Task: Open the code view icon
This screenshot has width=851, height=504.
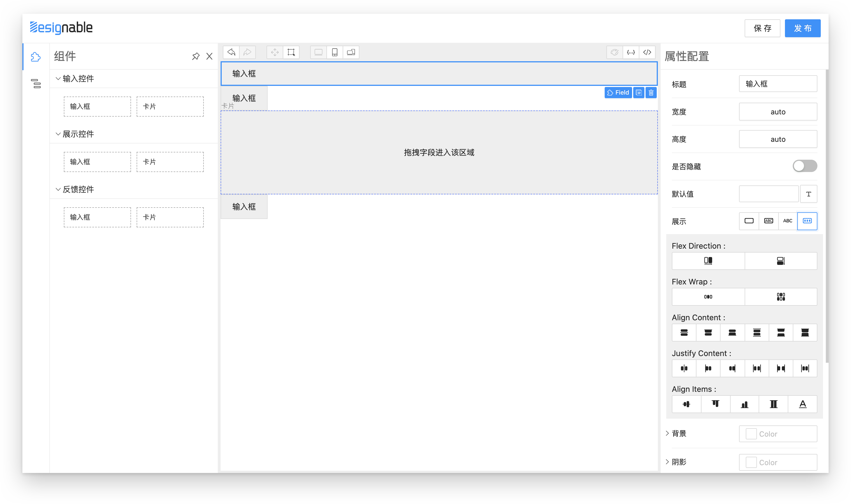Action: coord(647,52)
